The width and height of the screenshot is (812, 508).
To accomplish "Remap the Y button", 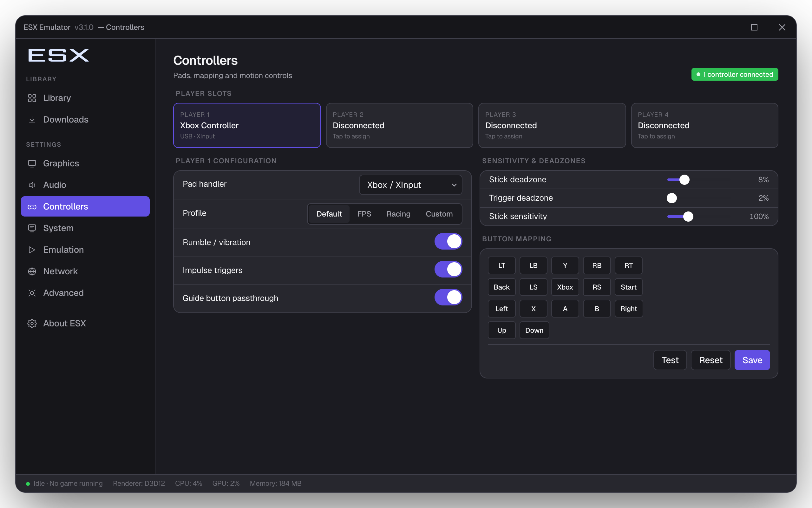I will [565, 266].
